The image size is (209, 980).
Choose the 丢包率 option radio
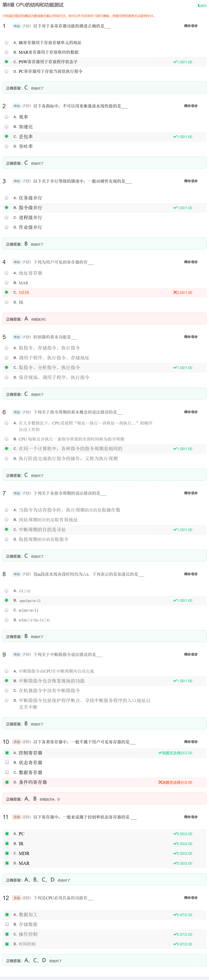pos(6,136)
